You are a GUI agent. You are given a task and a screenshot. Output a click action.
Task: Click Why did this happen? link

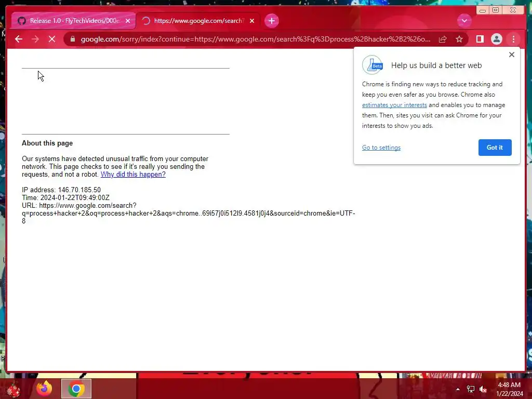pos(133,175)
